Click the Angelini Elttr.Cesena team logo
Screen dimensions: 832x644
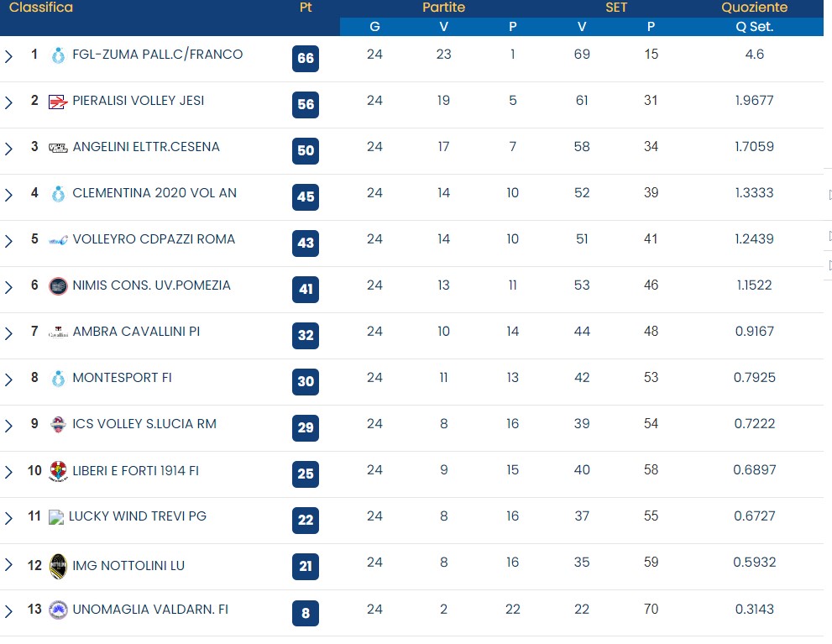pos(58,148)
